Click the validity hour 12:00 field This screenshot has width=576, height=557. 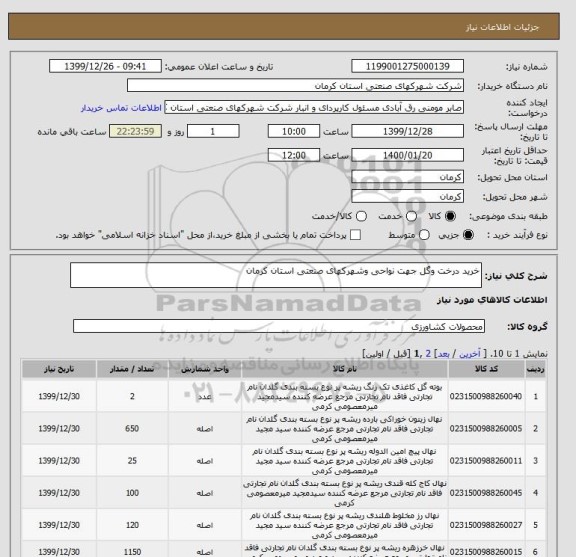click(x=294, y=155)
